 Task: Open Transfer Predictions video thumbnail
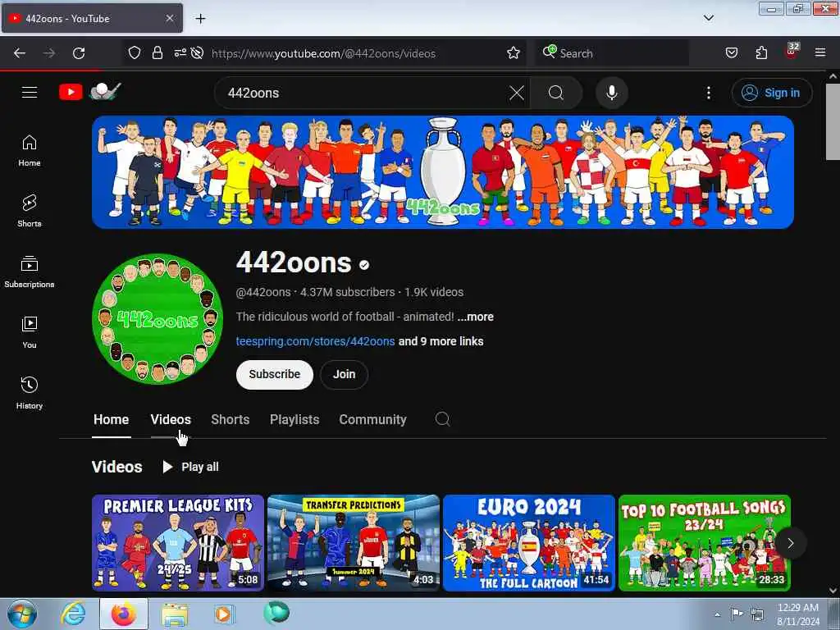(x=354, y=543)
